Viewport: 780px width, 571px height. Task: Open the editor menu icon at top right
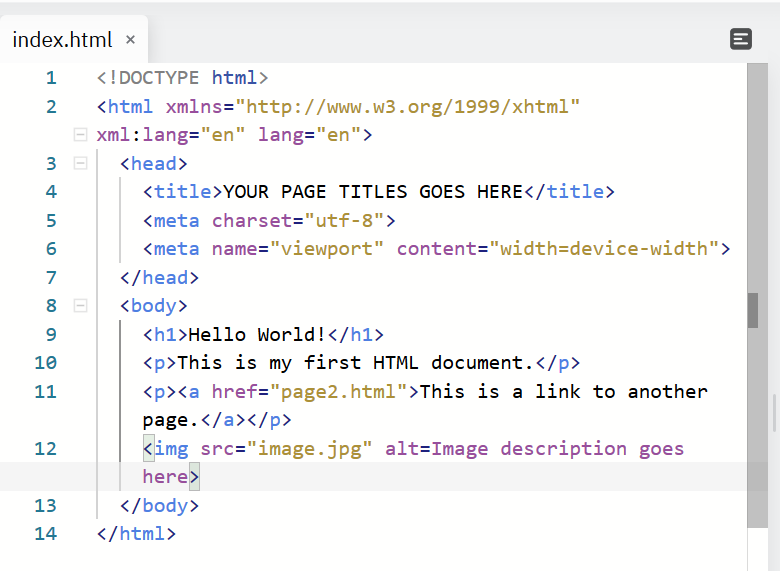[741, 39]
